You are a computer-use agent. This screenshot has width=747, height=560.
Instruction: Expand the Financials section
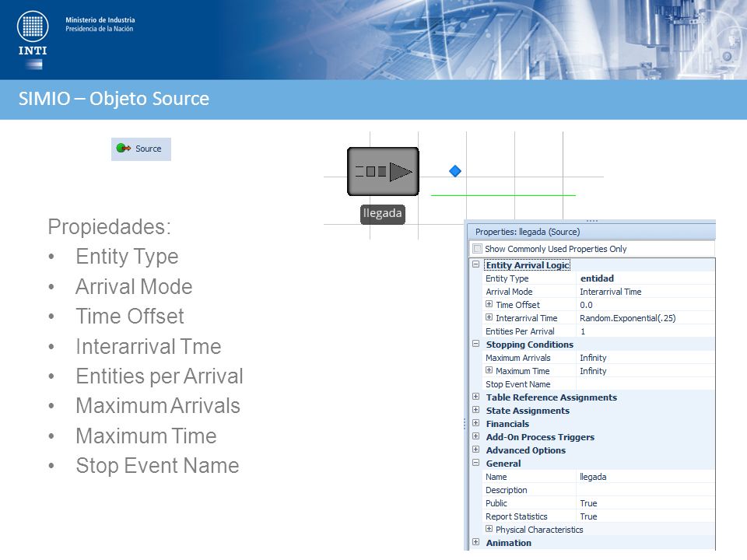click(475, 423)
